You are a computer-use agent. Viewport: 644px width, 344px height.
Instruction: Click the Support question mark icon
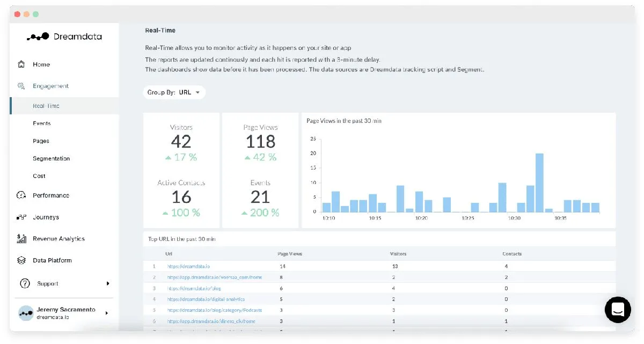coord(25,283)
